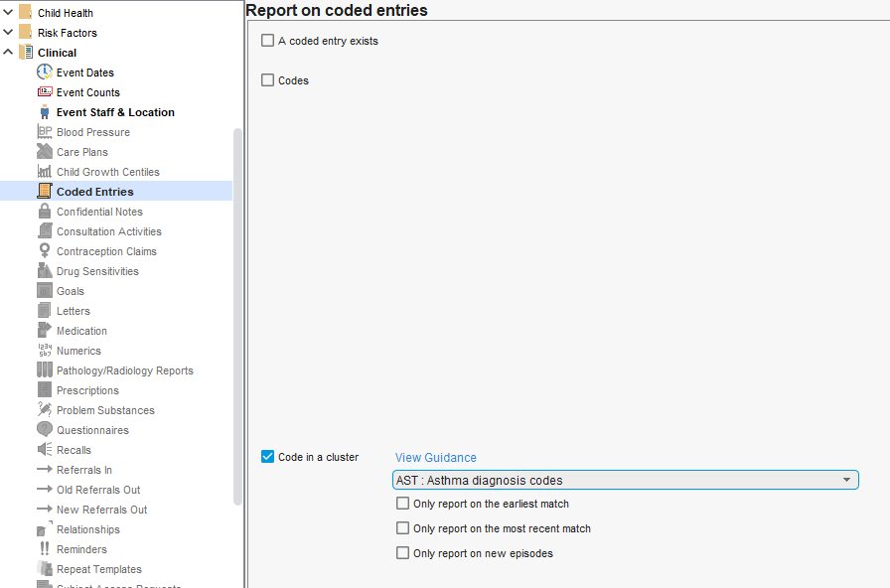Click the Numerics digits icon
The height and width of the screenshot is (588, 890).
[45, 351]
